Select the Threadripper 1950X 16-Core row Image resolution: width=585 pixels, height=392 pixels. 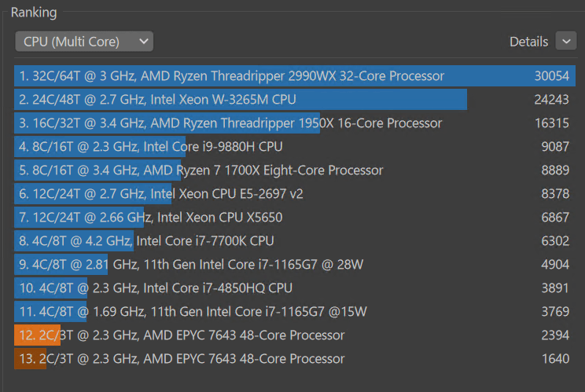click(295, 123)
